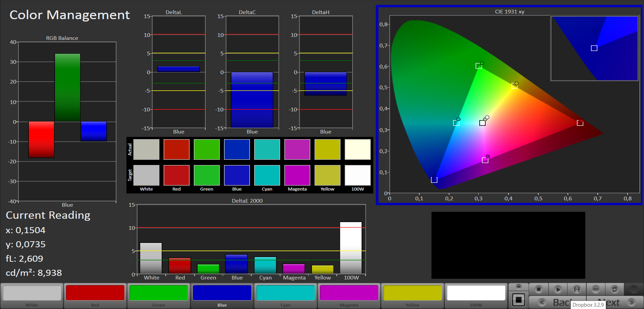Click the continuous read infinity icon
Image resolution: width=644 pixels, height=309 pixels.
click(596, 289)
